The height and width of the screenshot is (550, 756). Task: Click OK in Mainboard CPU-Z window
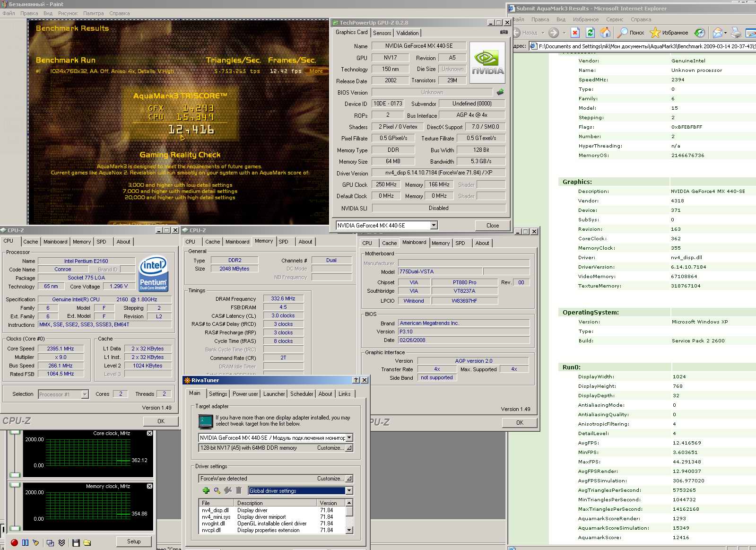coord(520,422)
